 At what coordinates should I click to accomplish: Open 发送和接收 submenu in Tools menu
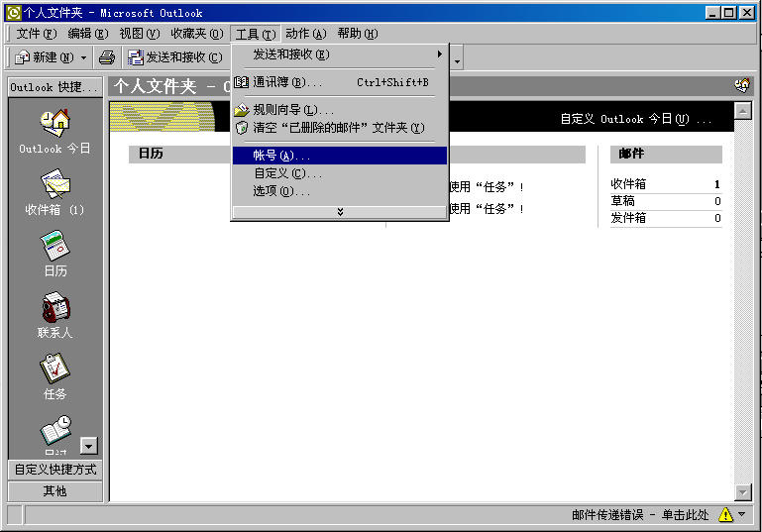[340, 54]
